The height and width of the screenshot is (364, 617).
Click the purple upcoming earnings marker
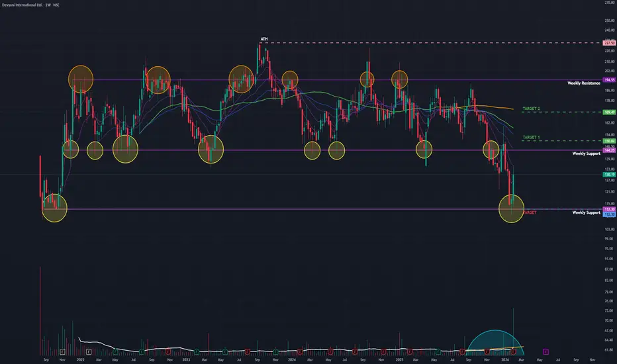point(546,351)
